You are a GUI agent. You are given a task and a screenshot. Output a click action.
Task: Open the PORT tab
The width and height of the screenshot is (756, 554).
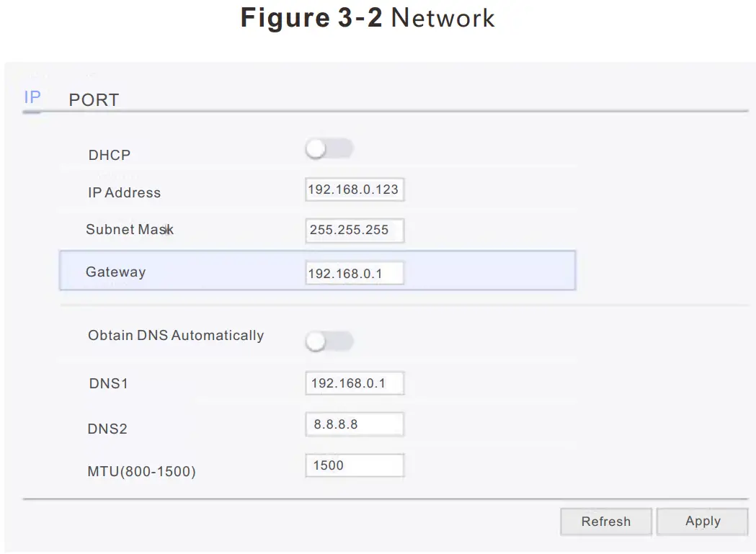(x=94, y=100)
